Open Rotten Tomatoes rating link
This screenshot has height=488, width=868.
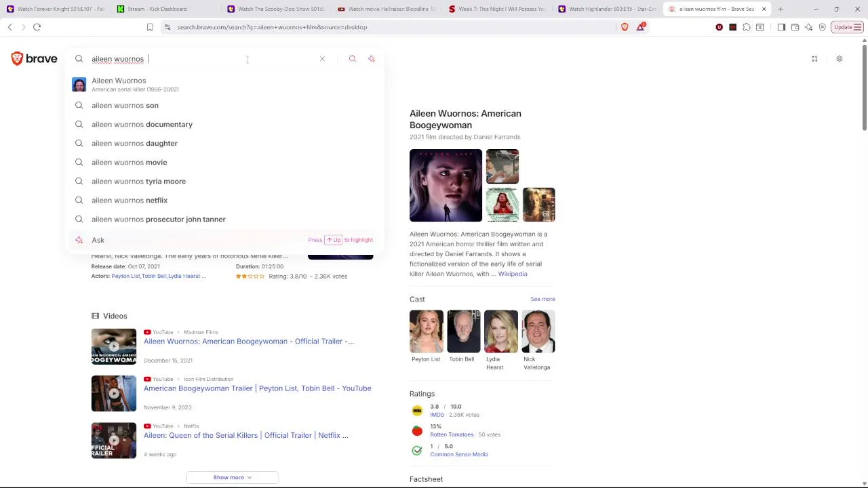point(451,434)
